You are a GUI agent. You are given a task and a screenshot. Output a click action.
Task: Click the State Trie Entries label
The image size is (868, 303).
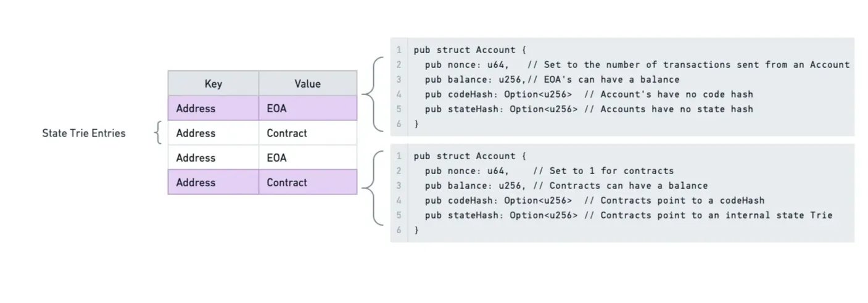pos(84,133)
